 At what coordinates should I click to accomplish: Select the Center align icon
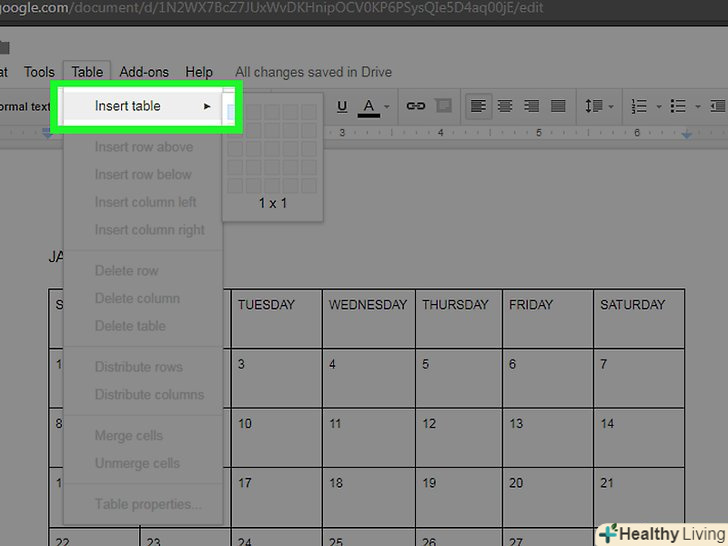coord(505,106)
